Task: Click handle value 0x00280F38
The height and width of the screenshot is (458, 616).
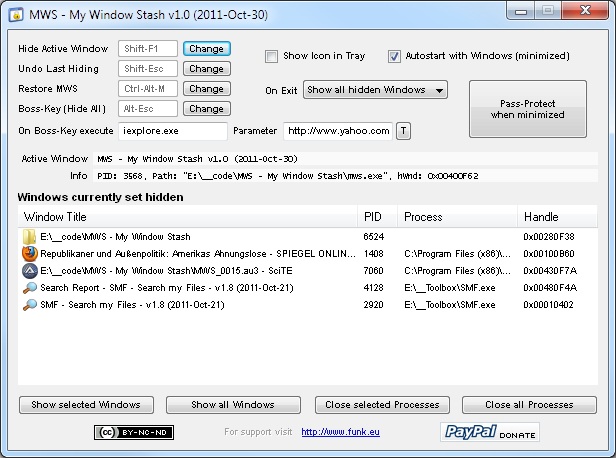Action: coord(549,237)
